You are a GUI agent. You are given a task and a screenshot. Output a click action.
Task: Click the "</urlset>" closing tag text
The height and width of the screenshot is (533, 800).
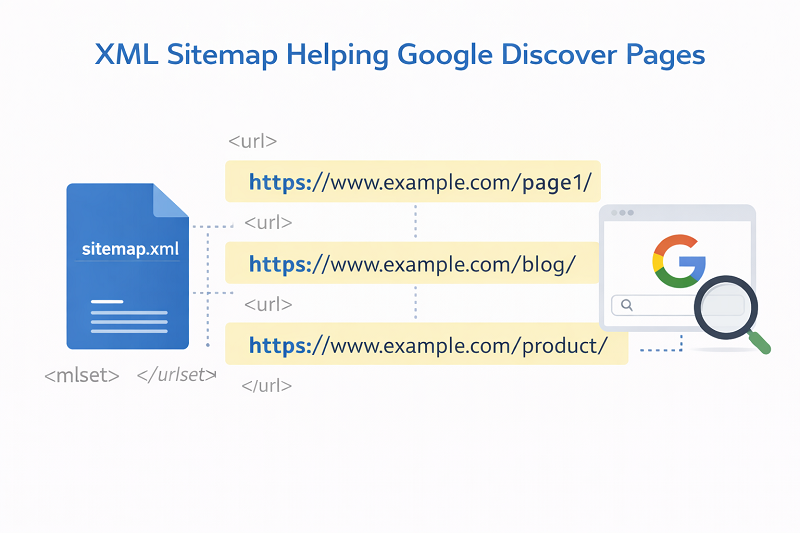click(x=177, y=375)
